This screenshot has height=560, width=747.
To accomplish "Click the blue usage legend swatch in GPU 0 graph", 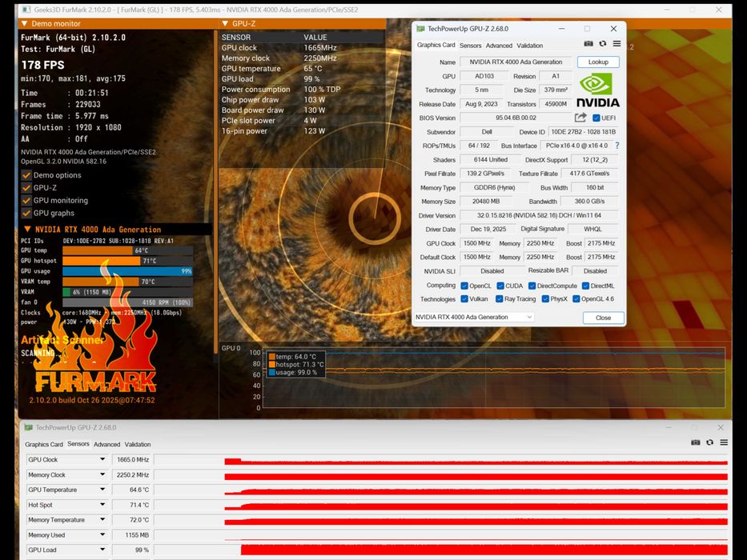I will [271, 372].
